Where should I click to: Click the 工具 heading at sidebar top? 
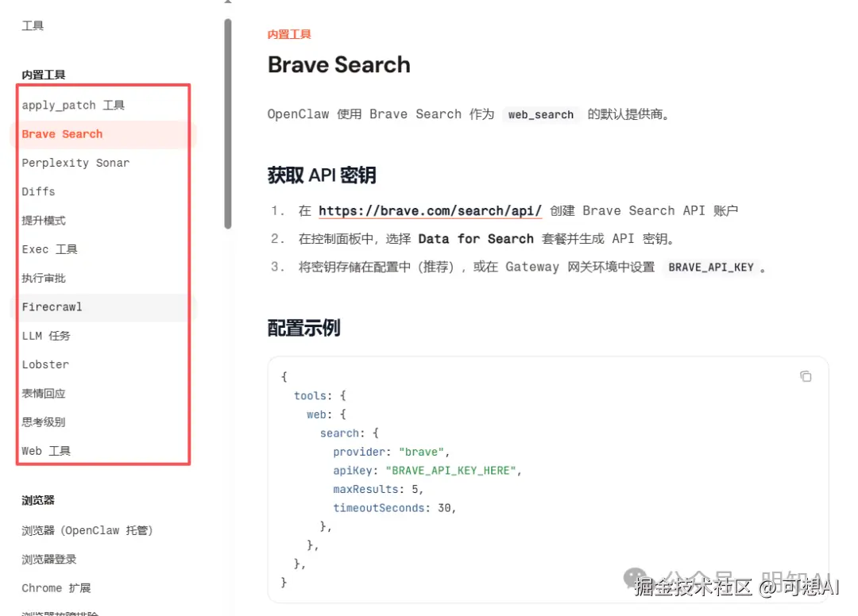point(33,25)
